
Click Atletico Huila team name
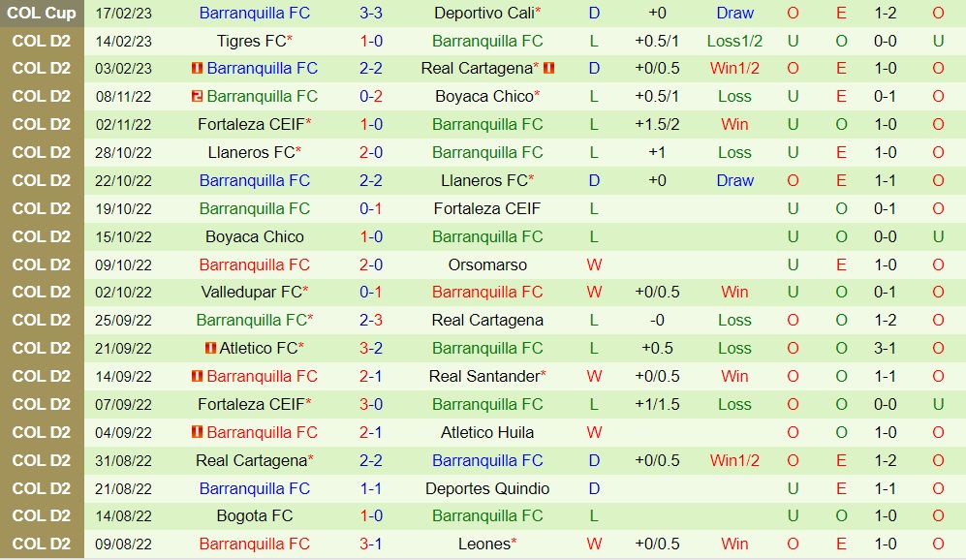487,432
